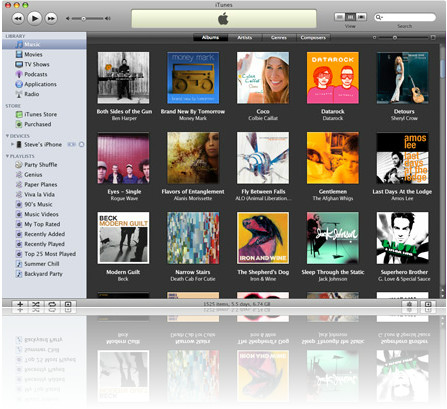Click the add playlist plus button

(x=20, y=304)
